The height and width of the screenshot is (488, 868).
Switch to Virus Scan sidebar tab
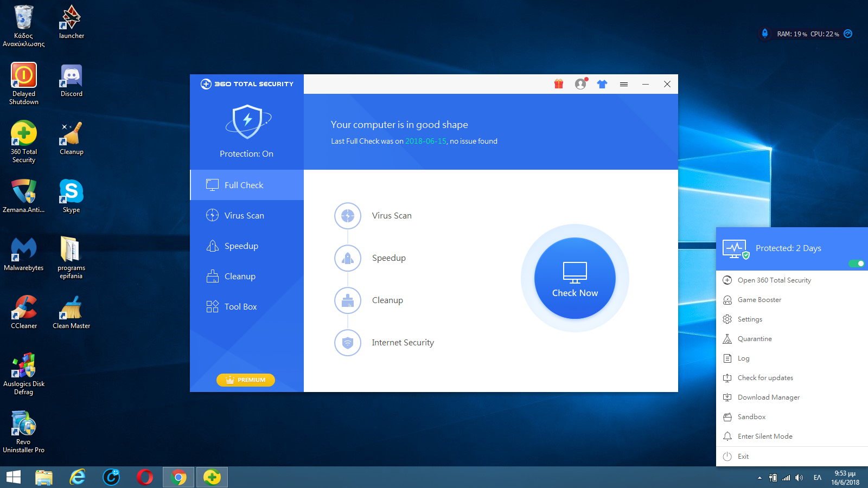(x=247, y=215)
